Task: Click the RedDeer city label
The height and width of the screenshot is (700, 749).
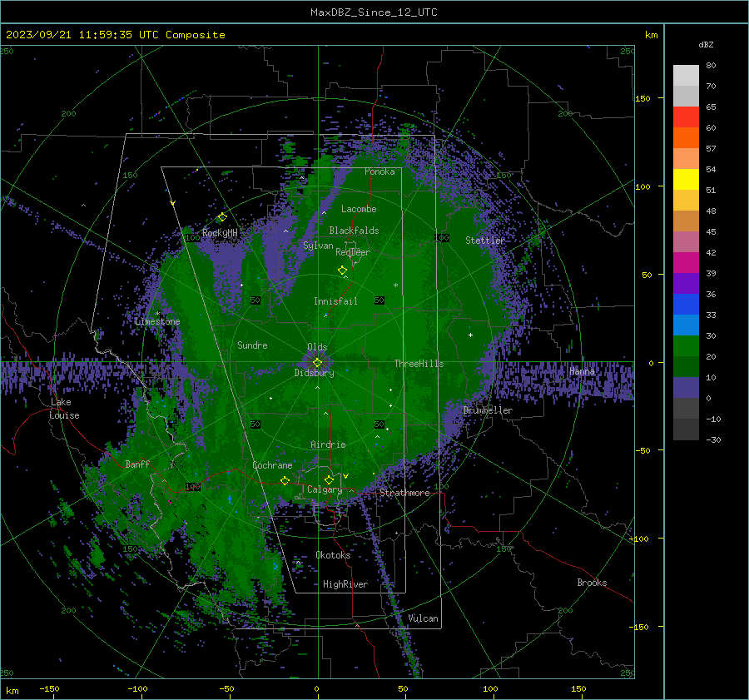Action: pos(353,252)
